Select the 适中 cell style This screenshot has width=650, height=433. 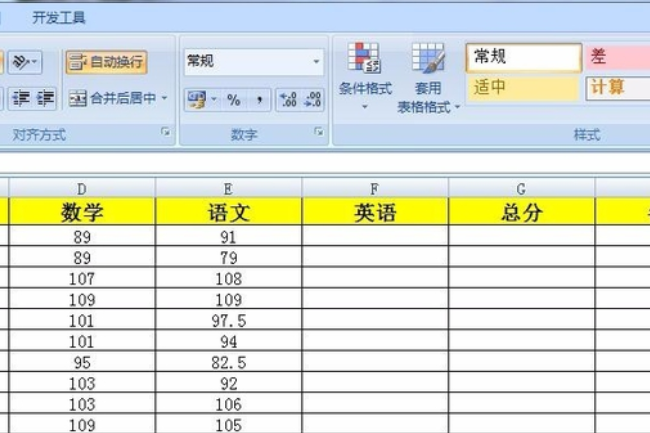point(523,88)
